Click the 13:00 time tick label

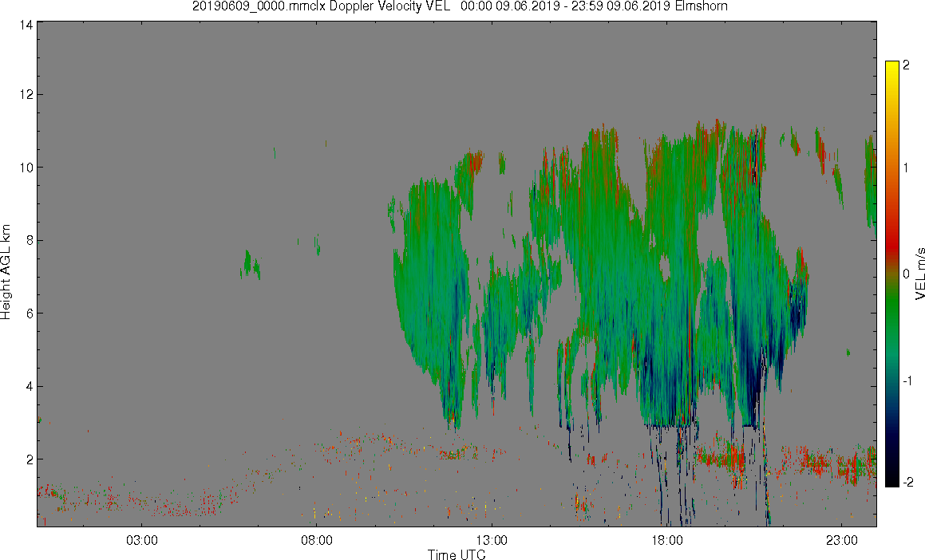click(x=492, y=541)
